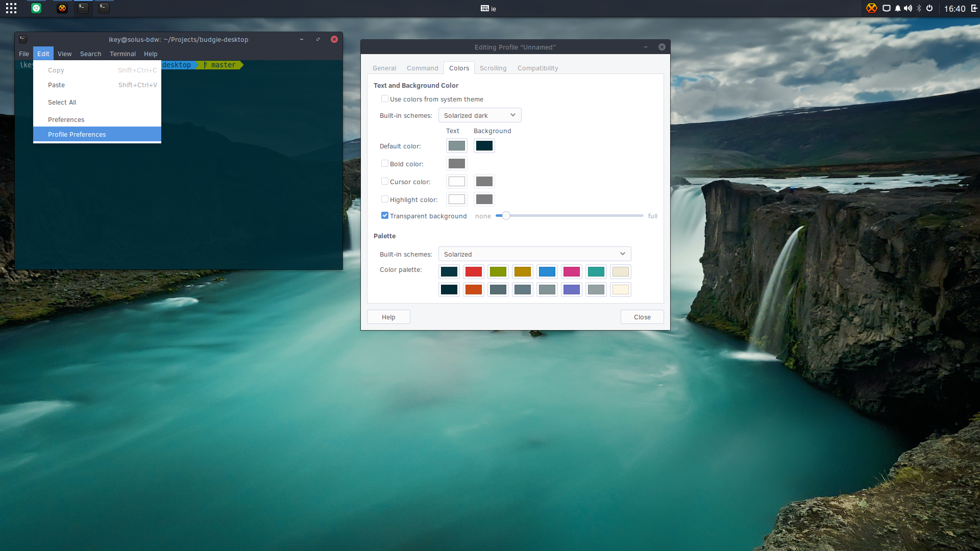This screenshot has width=980, height=551.
Task: Open the Budgie applications grid menu
Action: click(x=11, y=8)
